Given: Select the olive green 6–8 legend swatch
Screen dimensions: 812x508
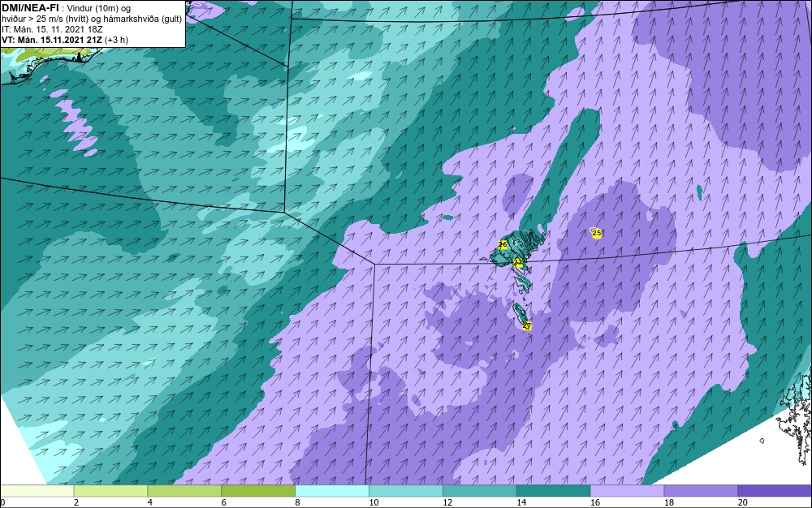Looking at the screenshot, I should (258, 491).
